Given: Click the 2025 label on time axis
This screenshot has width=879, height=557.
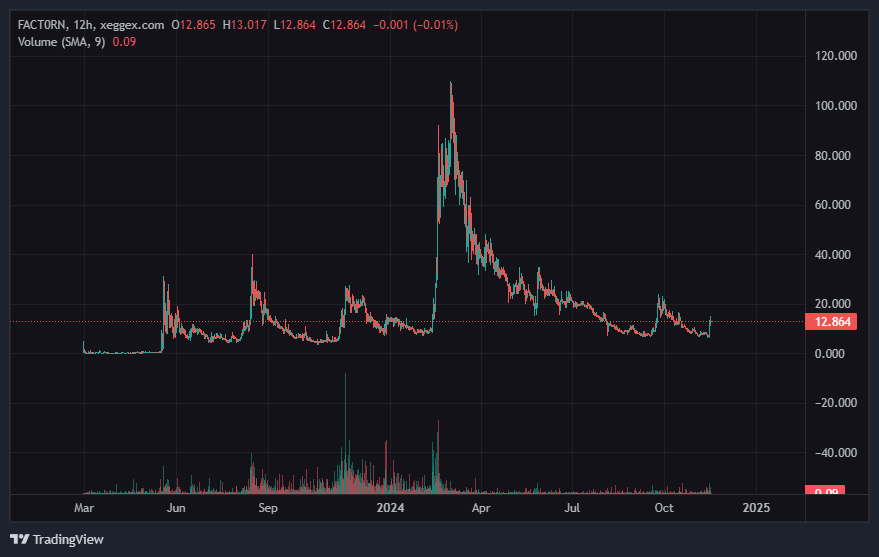Looking at the screenshot, I should tap(756, 508).
